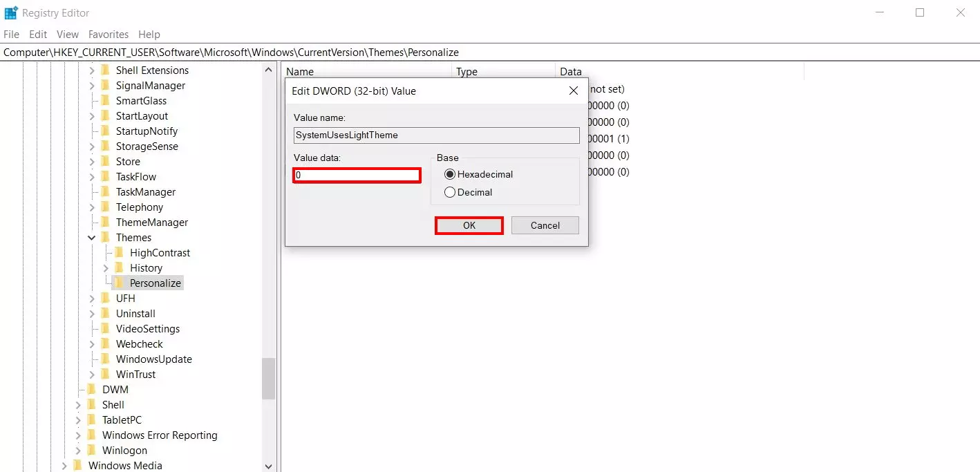980x472 pixels.
Task: Click the TaskManager folder icon
Action: pos(105,191)
